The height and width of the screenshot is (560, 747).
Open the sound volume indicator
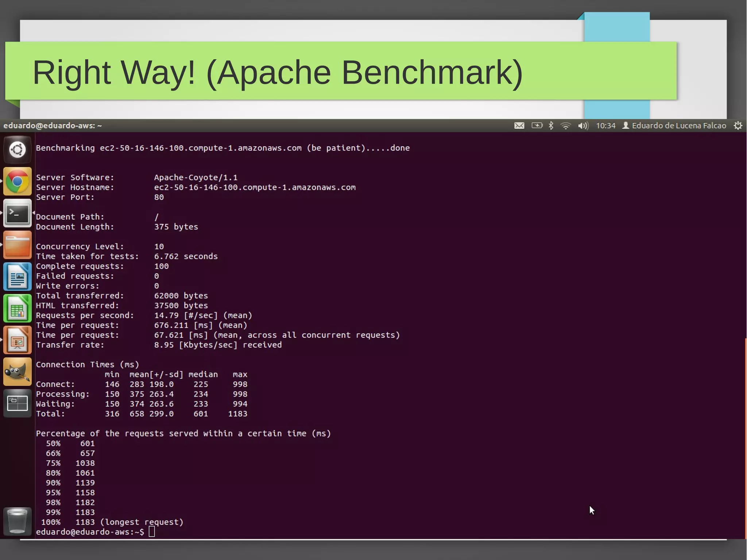583,126
